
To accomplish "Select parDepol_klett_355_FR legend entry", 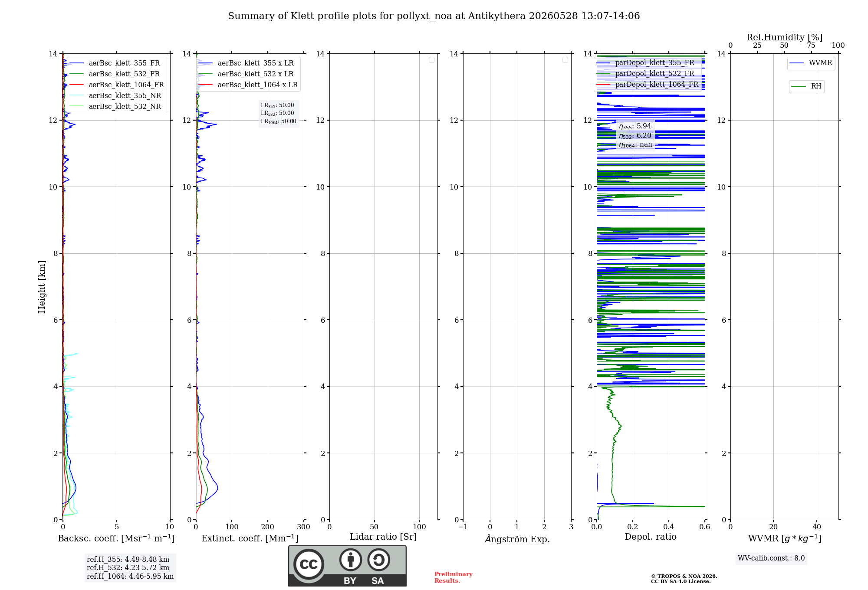I will 647,63.
